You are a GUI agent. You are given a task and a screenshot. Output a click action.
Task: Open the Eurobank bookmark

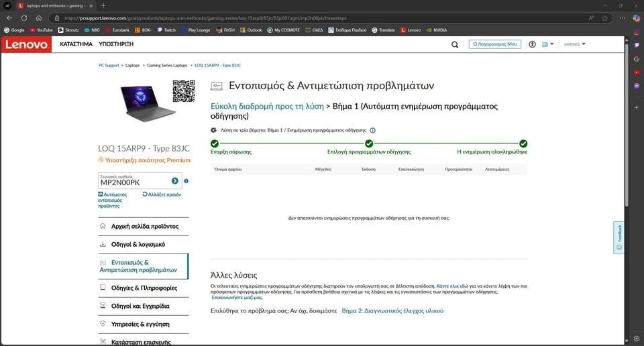point(117,30)
